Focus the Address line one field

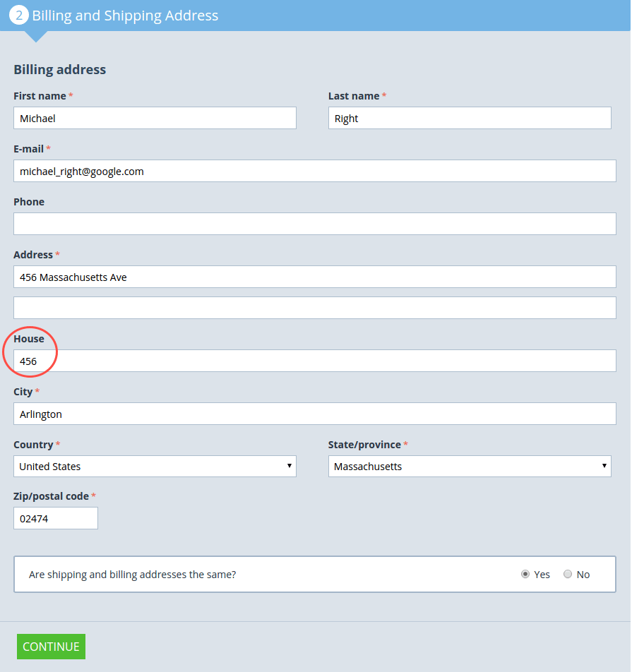[x=315, y=277]
